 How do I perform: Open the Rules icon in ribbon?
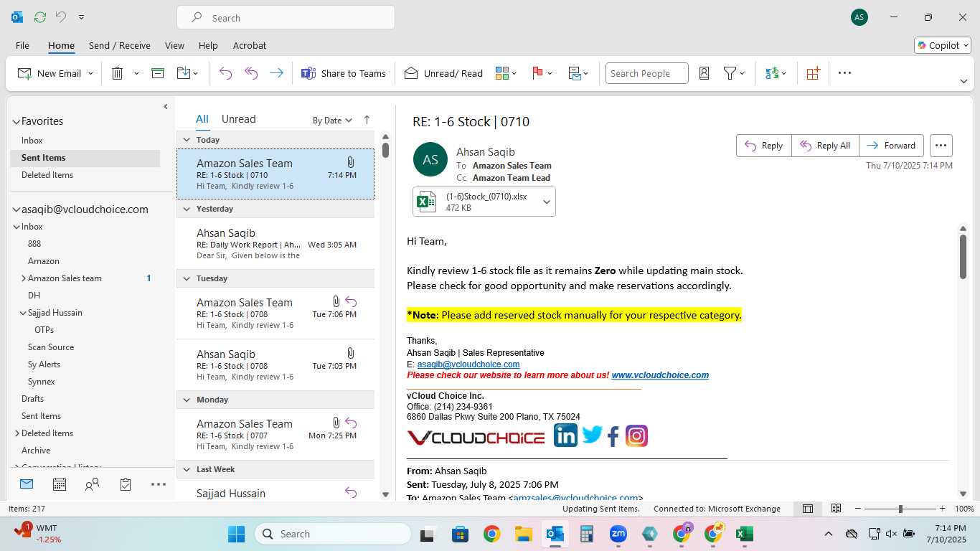[x=575, y=73]
